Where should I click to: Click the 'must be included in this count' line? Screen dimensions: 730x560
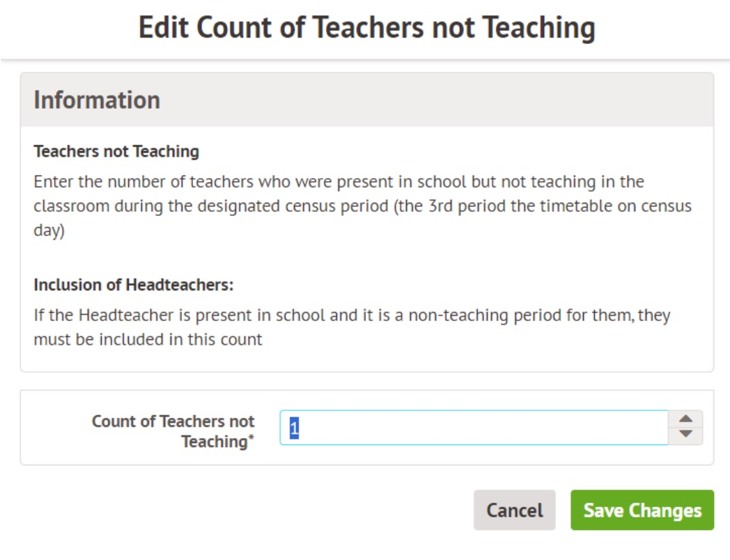(148, 340)
